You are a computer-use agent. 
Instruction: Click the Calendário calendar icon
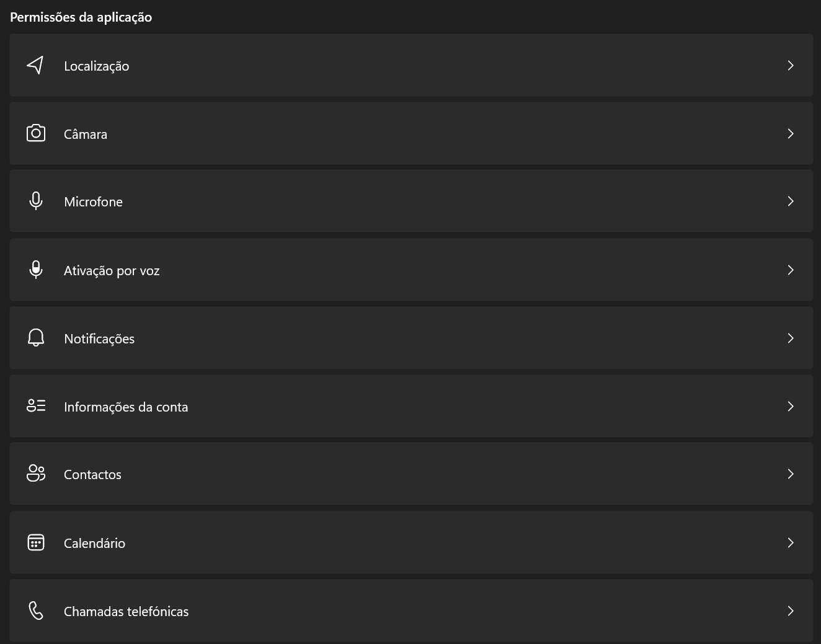36,542
